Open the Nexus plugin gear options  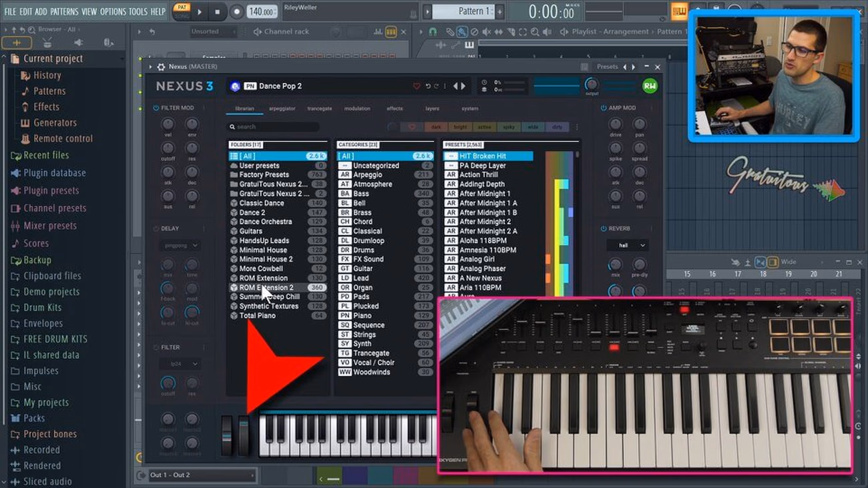point(161,67)
